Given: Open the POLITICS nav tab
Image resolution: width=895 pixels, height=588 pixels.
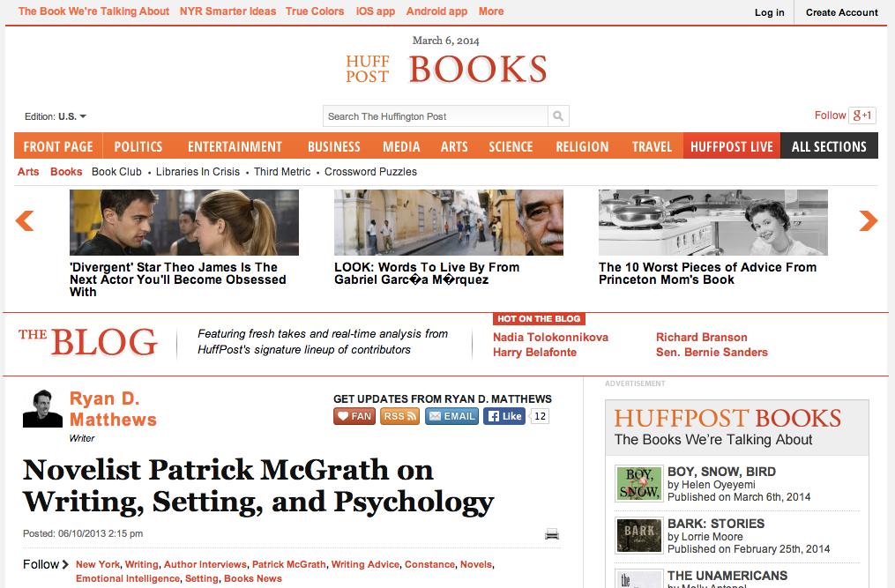Looking at the screenshot, I should (x=138, y=146).
